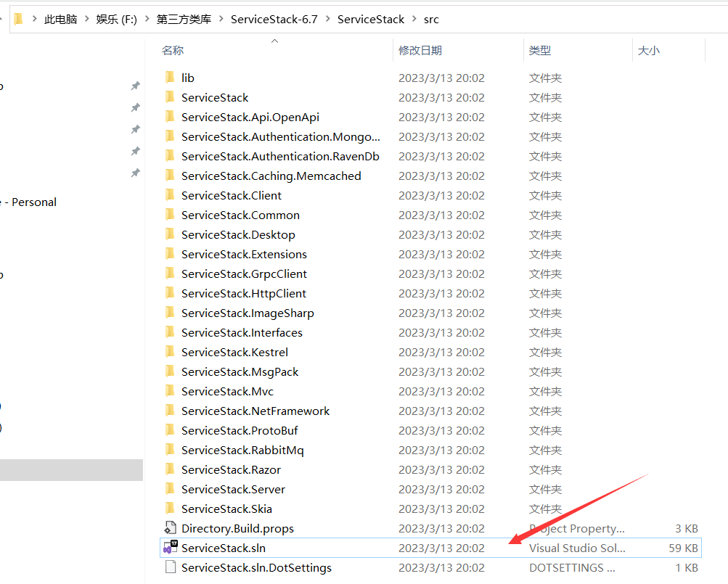Expand the chevron before 此电脑 in path
The image size is (728, 584).
tap(34, 19)
